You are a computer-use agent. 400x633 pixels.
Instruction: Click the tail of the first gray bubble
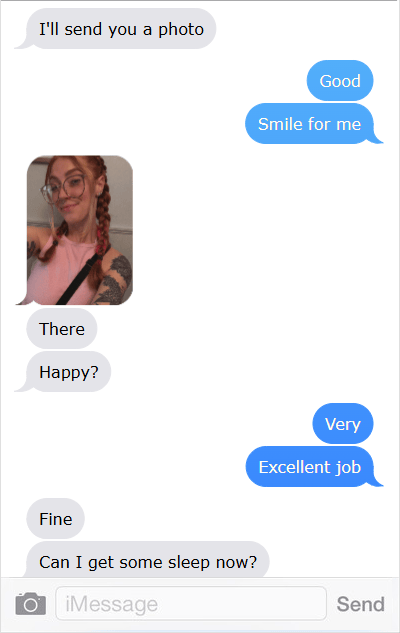coord(21,44)
